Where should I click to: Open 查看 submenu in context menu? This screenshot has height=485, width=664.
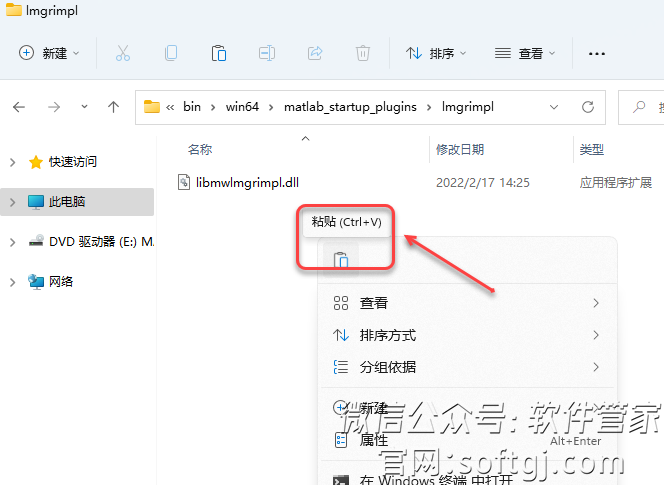pos(467,303)
